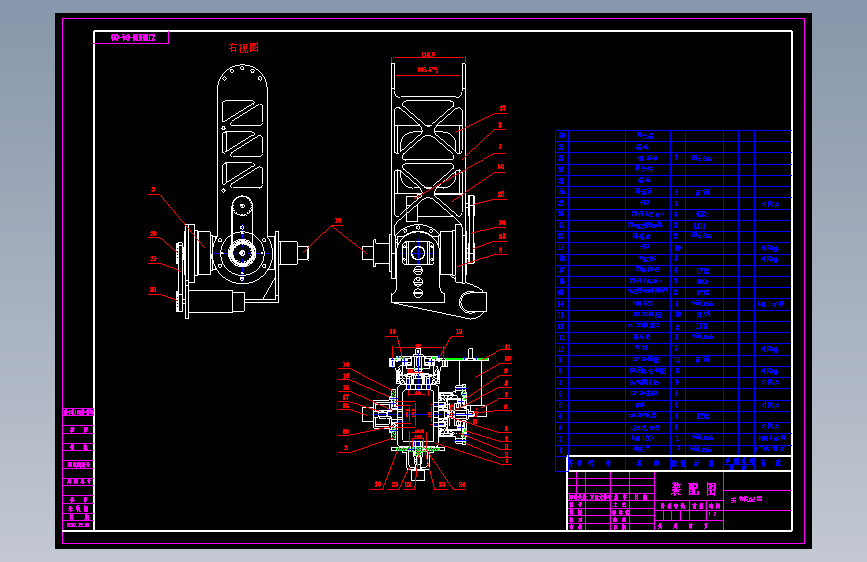This screenshot has height=562, width=867.
Task: Select row number 11 in parts list
Action: click(562, 337)
